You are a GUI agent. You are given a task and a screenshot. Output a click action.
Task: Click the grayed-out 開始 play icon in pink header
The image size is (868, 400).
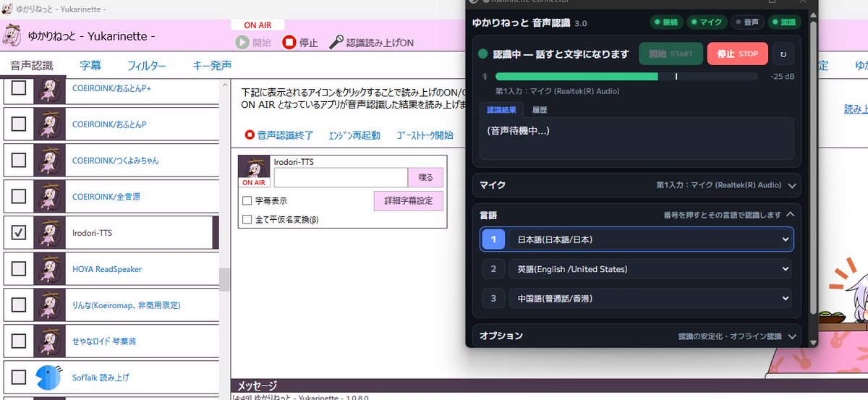click(242, 43)
